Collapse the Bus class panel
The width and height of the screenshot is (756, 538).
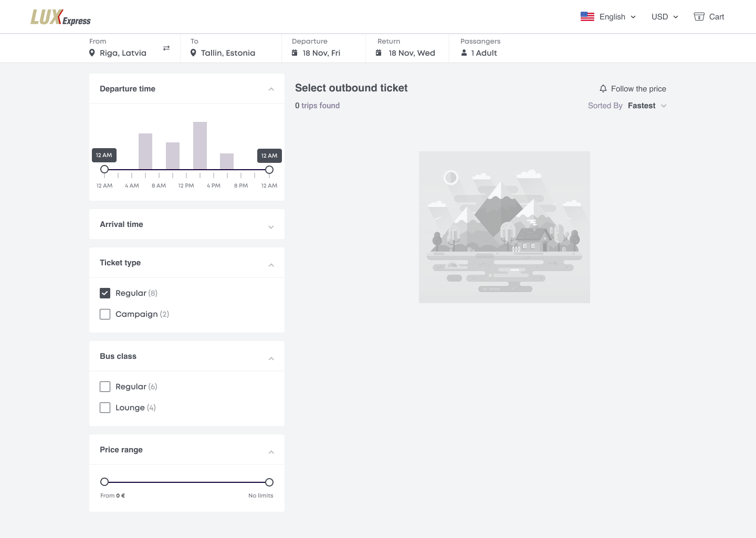(271, 359)
